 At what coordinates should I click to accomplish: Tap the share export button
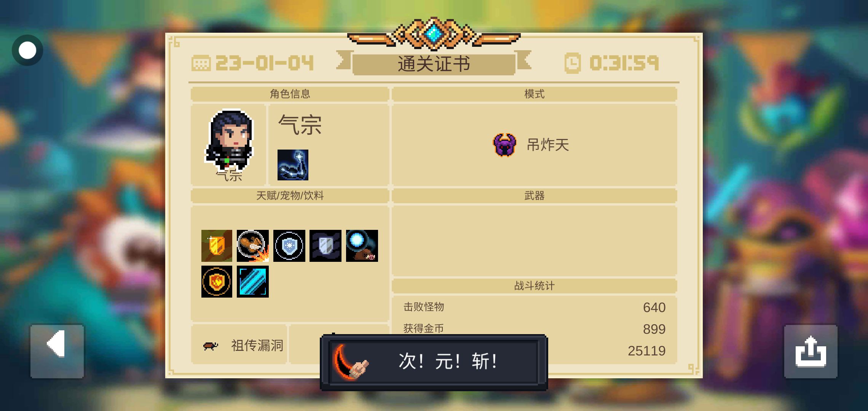pos(811,351)
